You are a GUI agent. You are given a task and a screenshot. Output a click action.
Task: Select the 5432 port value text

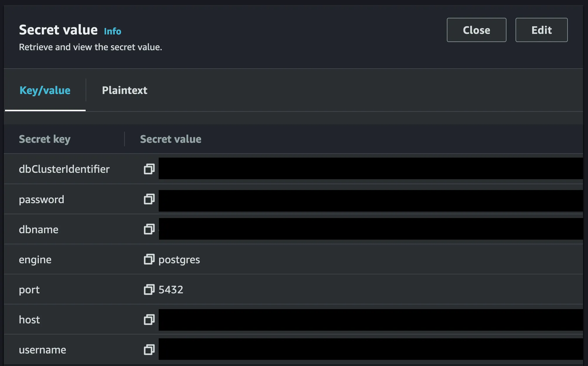tap(171, 290)
